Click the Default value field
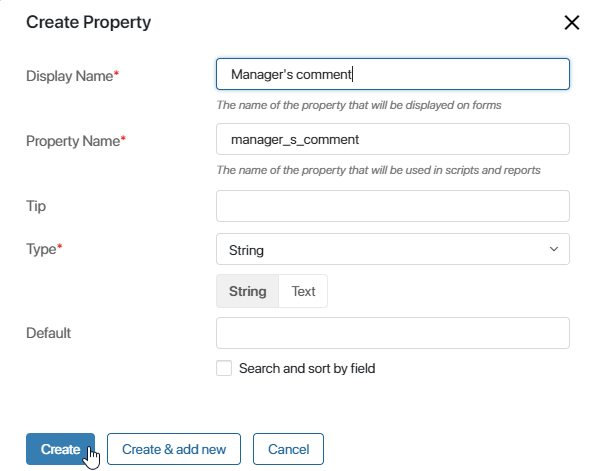The image size is (592, 471). (x=393, y=333)
